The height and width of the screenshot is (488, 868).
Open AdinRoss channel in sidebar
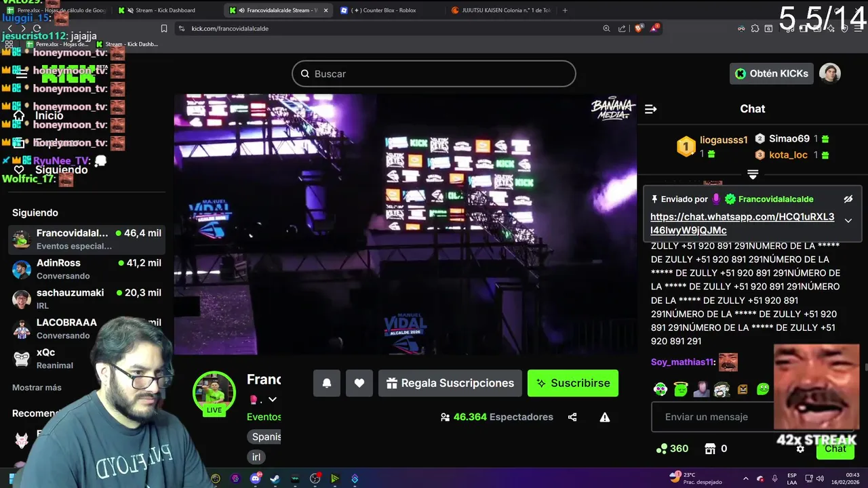tap(87, 269)
